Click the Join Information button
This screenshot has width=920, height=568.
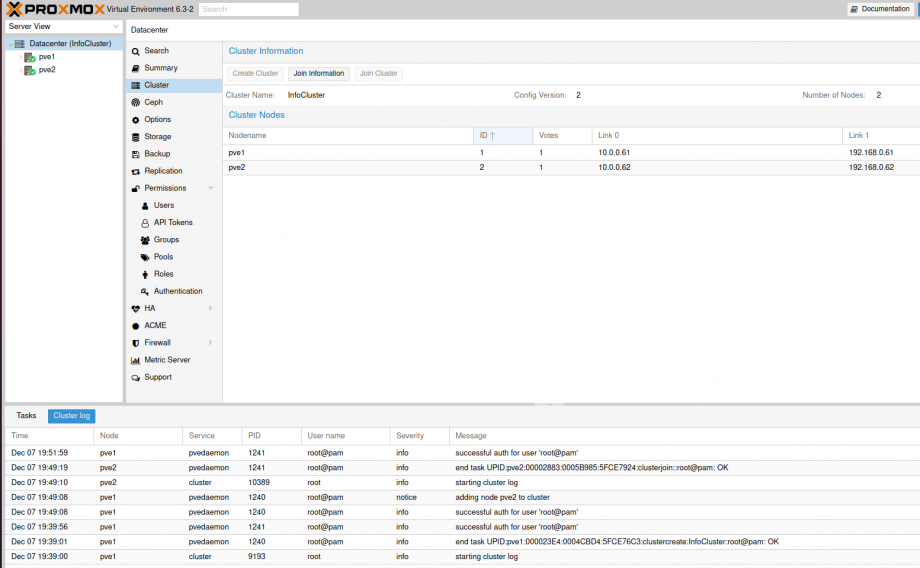point(319,73)
